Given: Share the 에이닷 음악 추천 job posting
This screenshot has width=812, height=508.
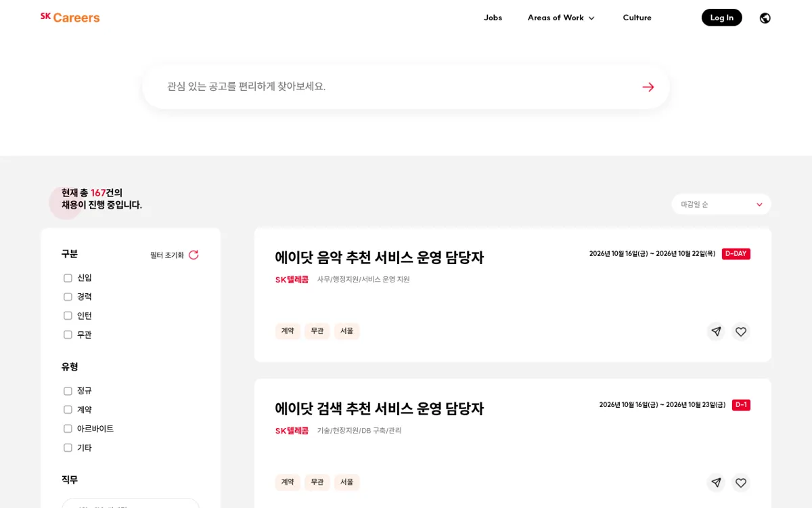Looking at the screenshot, I should click(716, 331).
